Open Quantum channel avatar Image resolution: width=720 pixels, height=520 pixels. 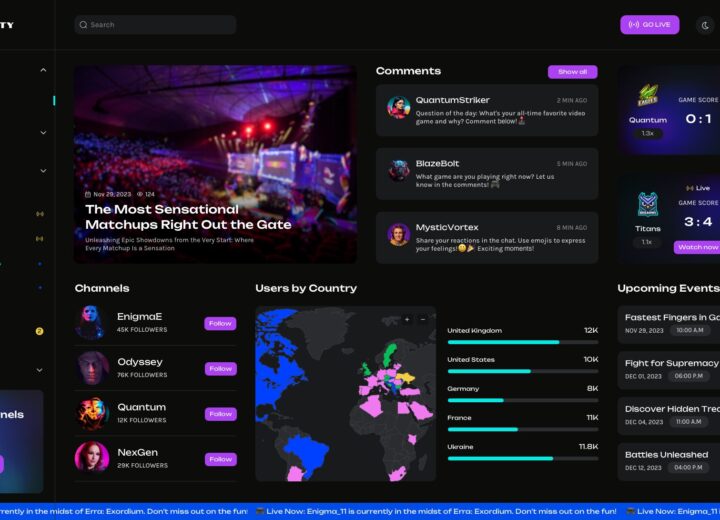(92, 413)
